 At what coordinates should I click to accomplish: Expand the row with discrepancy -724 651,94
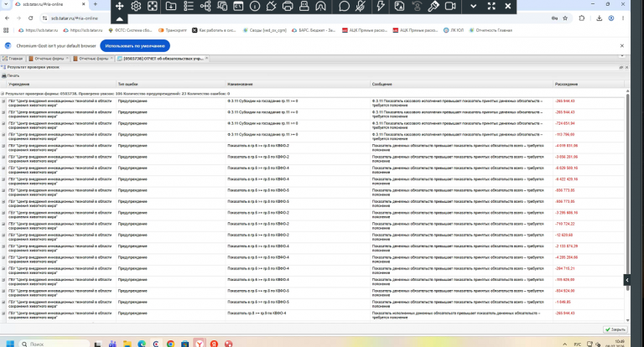pos(3,123)
